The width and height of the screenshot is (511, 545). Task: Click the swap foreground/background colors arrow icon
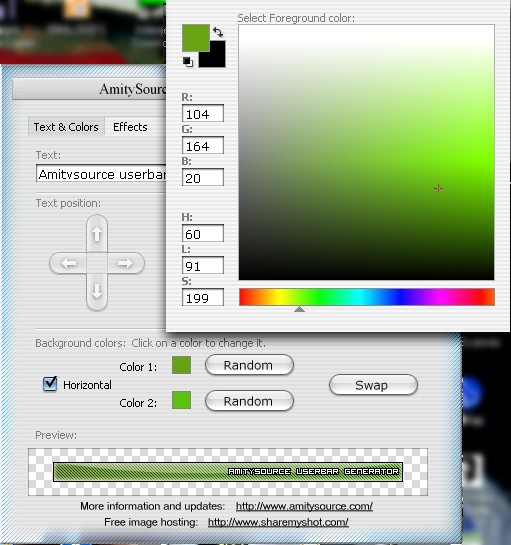click(218, 32)
